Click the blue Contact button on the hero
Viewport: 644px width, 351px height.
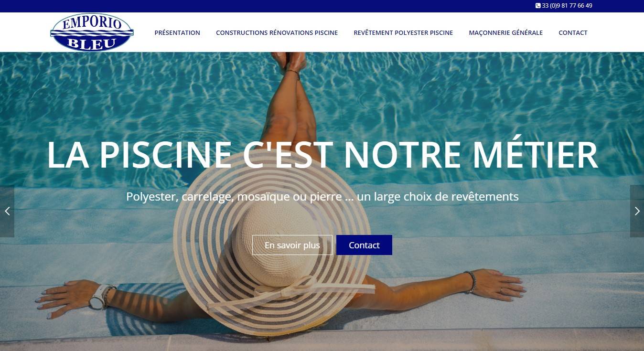point(364,245)
